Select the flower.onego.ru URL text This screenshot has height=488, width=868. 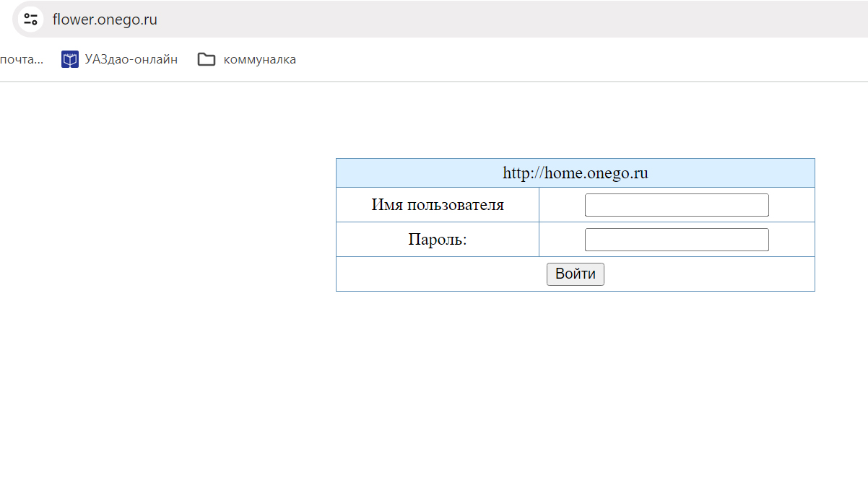[x=105, y=19]
